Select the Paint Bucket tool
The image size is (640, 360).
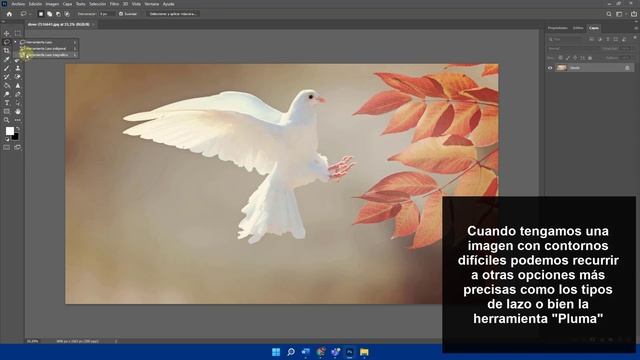coord(7,86)
